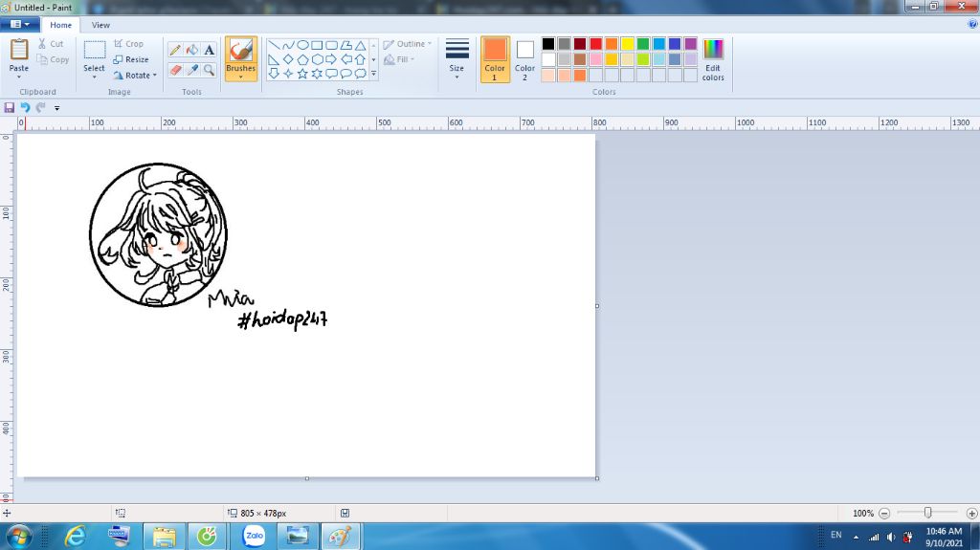The height and width of the screenshot is (550, 980).
Task: Click the Undo arrow in quick access toolbar
Action: coord(25,107)
